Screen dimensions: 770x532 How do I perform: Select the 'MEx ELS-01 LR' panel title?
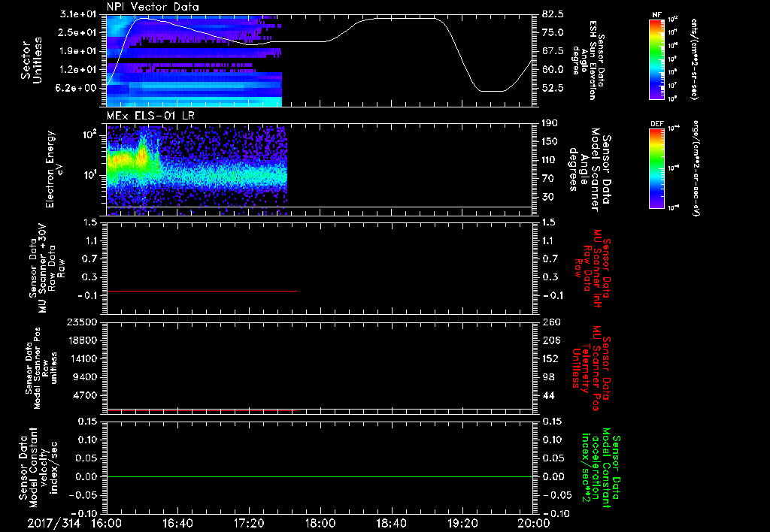(150, 116)
